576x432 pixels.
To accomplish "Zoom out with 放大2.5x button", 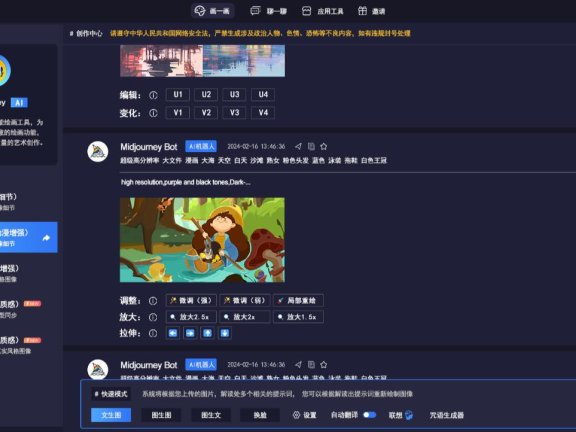I will [191, 317].
